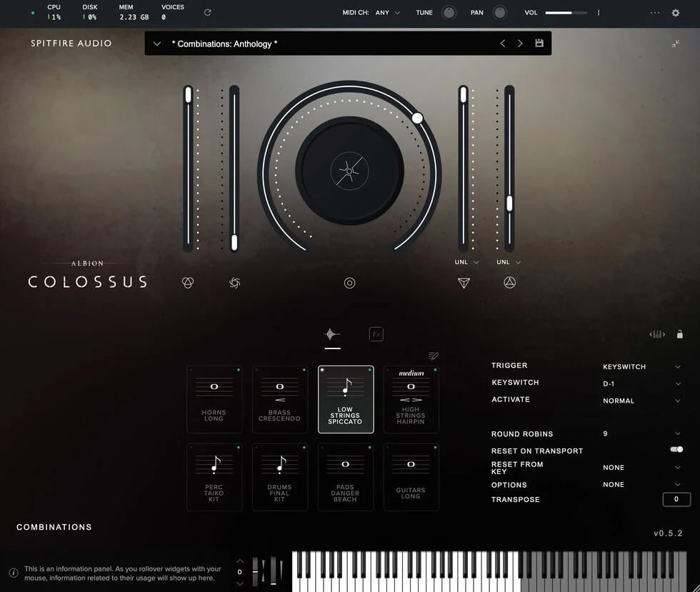
Task: Click the downward triangle icon under the UNL slider
Action: click(x=464, y=283)
